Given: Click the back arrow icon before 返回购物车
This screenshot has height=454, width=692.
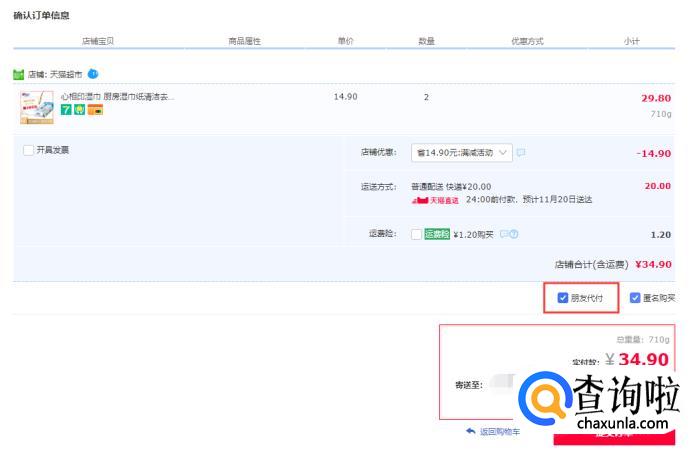Looking at the screenshot, I should point(470,432).
